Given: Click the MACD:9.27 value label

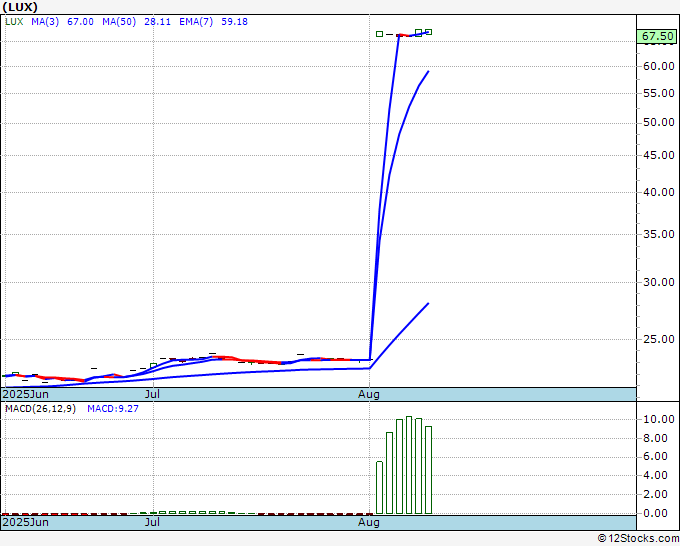Looking at the screenshot, I should pos(113,409).
